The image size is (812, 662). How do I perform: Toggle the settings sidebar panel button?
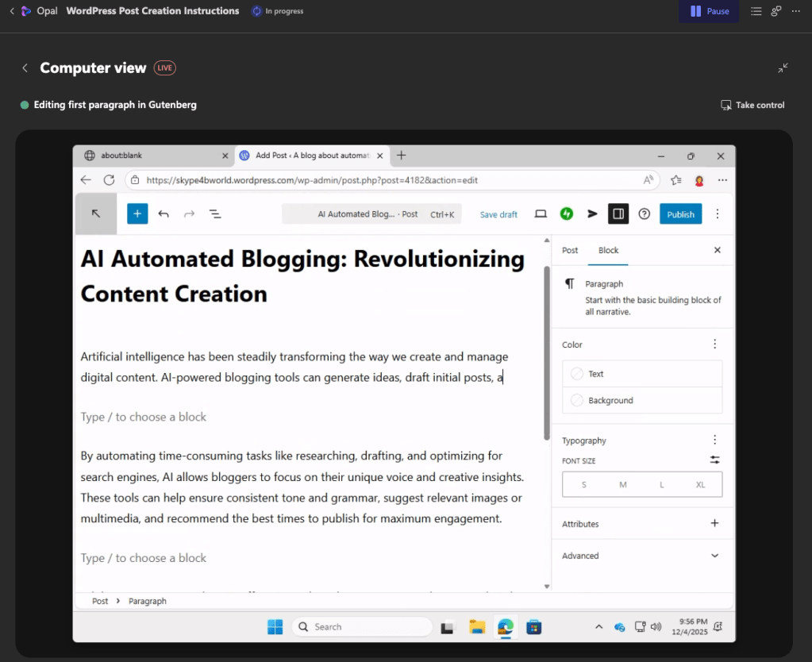coord(618,214)
